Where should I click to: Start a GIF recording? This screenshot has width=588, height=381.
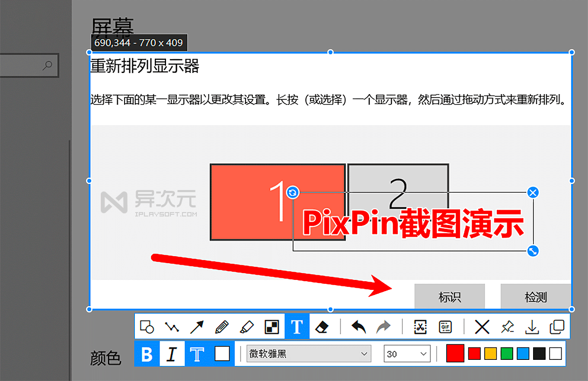(445, 327)
